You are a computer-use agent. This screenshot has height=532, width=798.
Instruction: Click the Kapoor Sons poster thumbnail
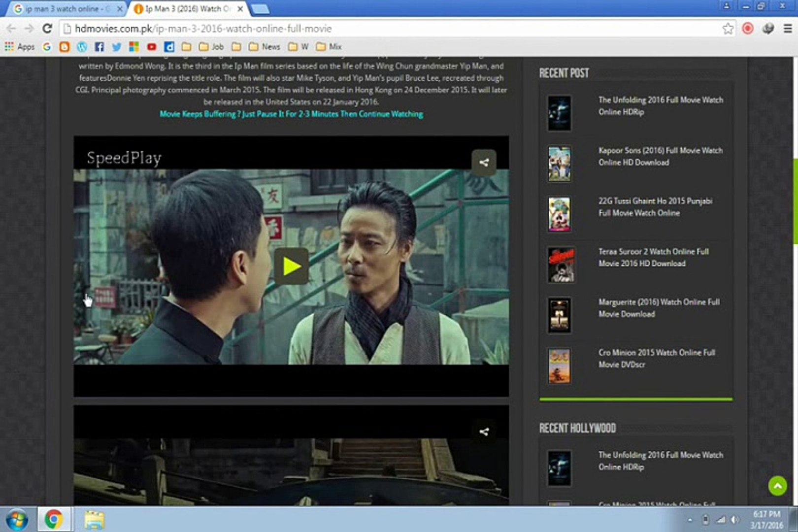click(559, 164)
